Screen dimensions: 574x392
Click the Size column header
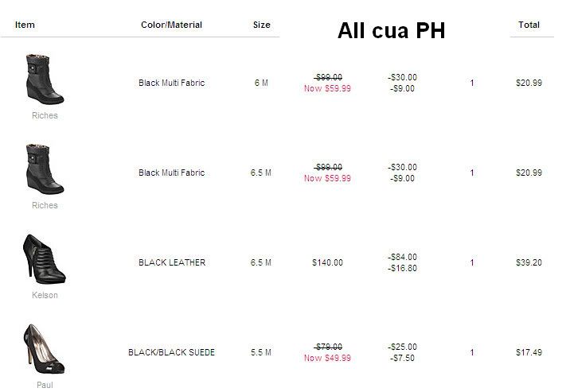click(261, 25)
